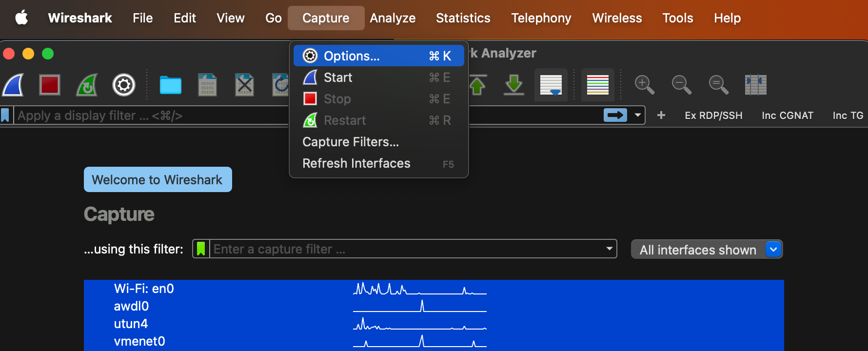Viewport: 868px width, 351px height.
Task: Save capture file using the document icon
Action: point(207,85)
